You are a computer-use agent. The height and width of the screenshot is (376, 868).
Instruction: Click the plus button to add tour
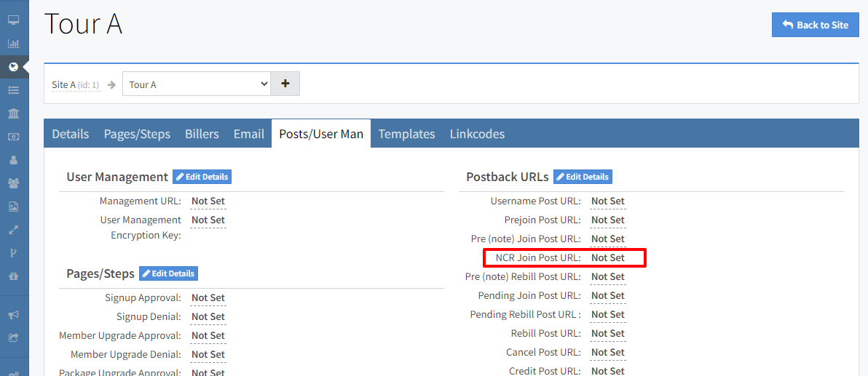[x=285, y=84]
